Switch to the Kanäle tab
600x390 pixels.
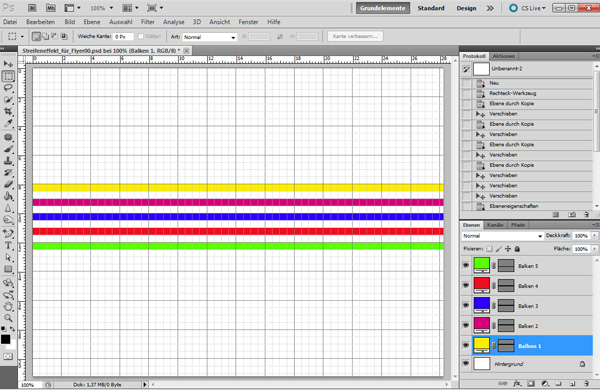point(495,225)
